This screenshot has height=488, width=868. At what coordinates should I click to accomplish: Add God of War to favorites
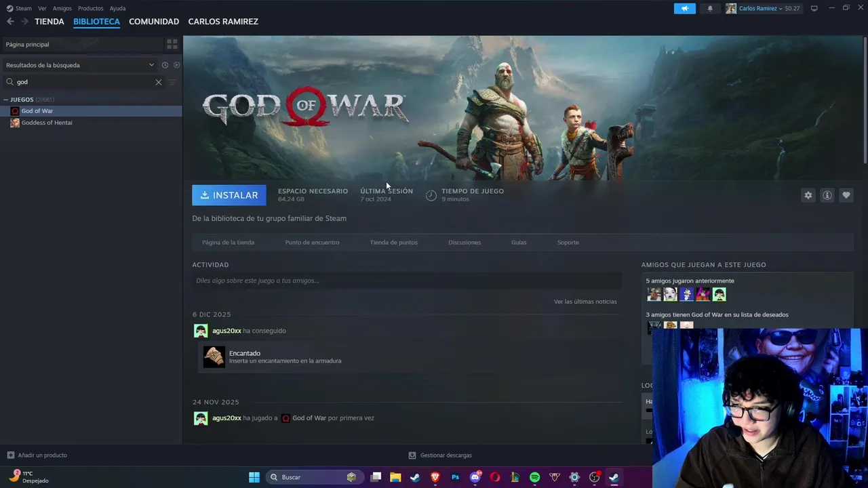point(846,195)
